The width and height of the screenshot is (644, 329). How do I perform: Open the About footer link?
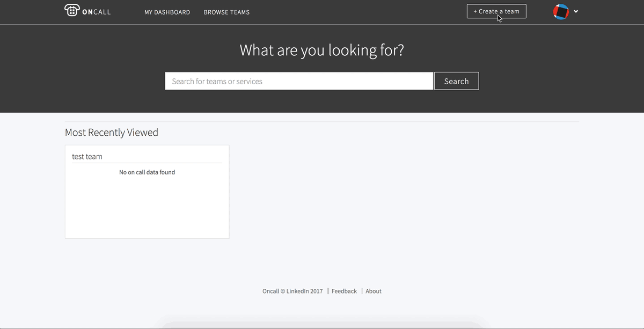(x=374, y=291)
